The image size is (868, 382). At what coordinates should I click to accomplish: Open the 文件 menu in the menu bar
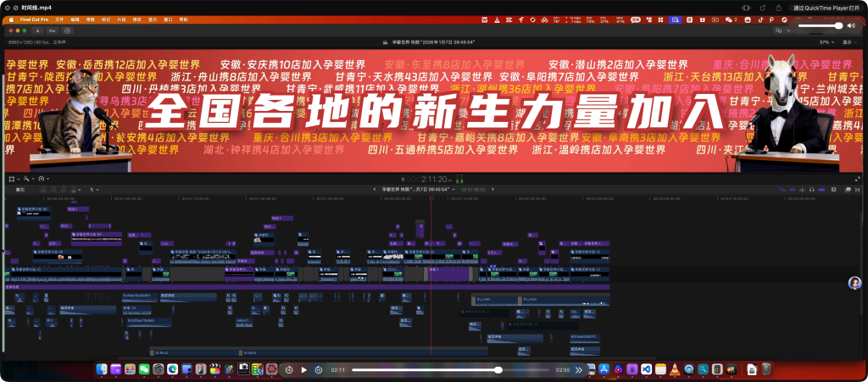click(x=59, y=18)
